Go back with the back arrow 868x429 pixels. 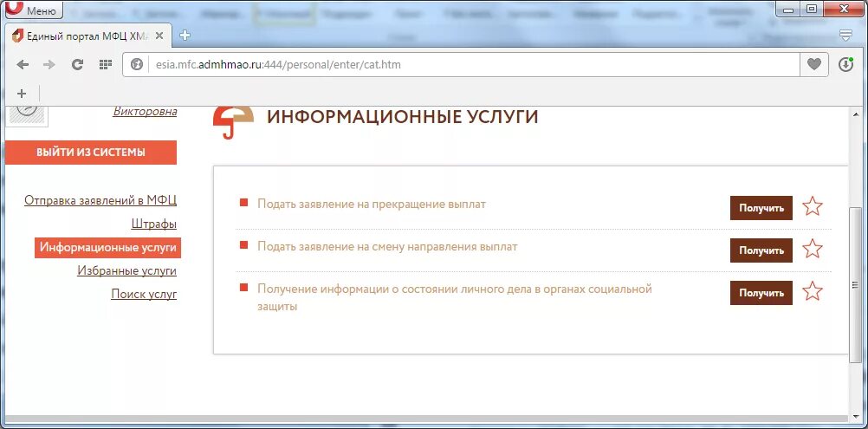point(23,65)
